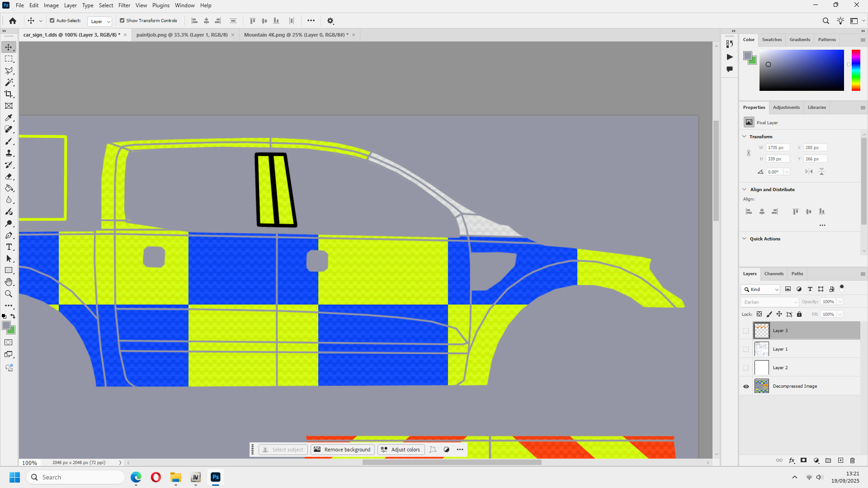Viewport: 868px width, 488px height.
Task: Hide the Decompressed Image layer
Action: point(746,386)
